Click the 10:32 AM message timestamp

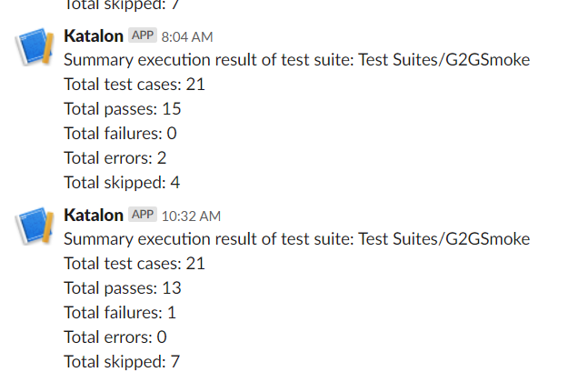(191, 216)
